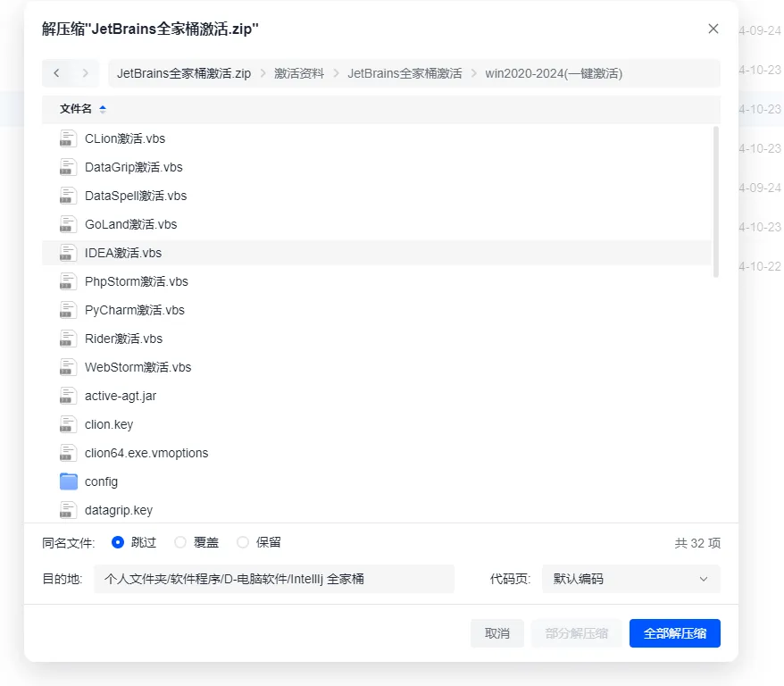Image resolution: width=784 pixels, height=686 pixels.
Task: Select file name PyCharm激活.vbs
Action: [x=135, y=310]
